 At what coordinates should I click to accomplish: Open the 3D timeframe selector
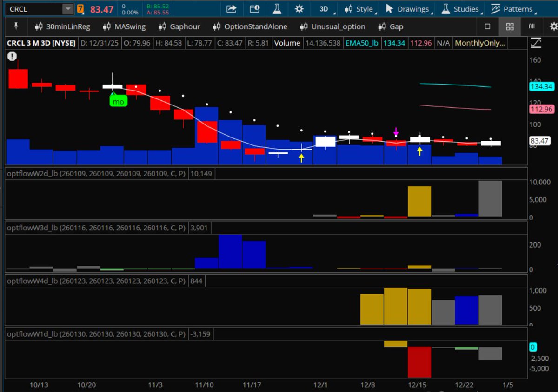pyautogui.click(x=324, y=9)
